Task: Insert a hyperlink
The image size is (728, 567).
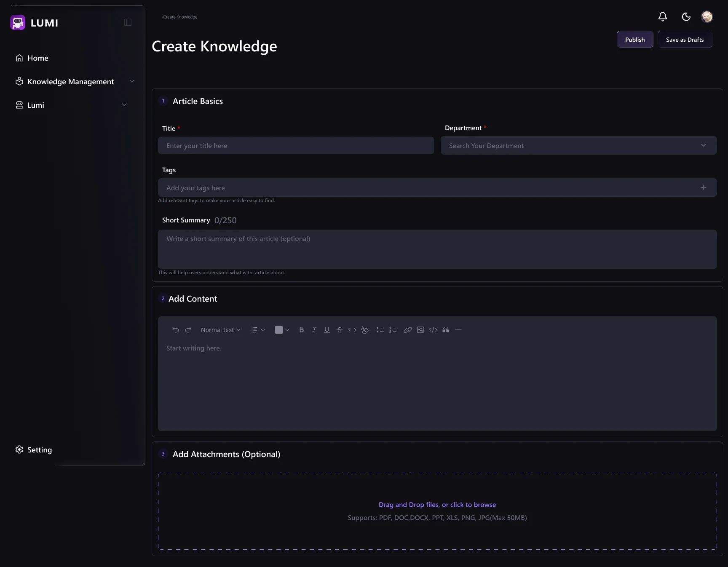Action: (x=407, y=330)
